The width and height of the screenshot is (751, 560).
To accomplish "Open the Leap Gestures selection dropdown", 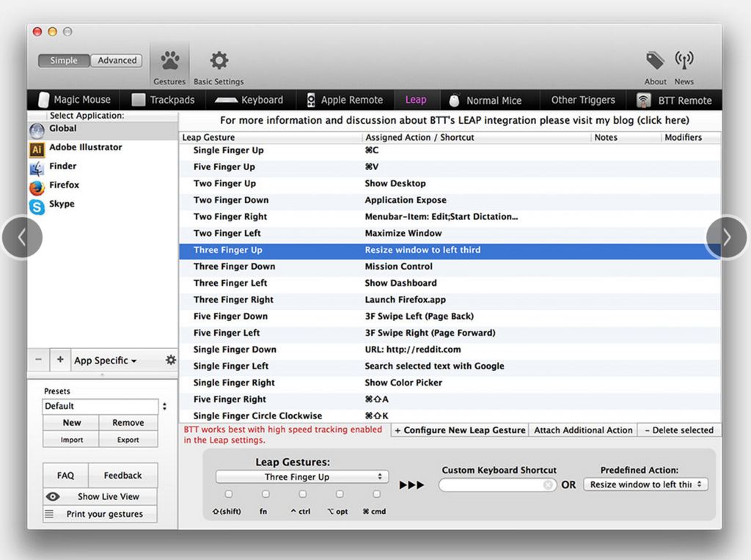I will point(301,476).
